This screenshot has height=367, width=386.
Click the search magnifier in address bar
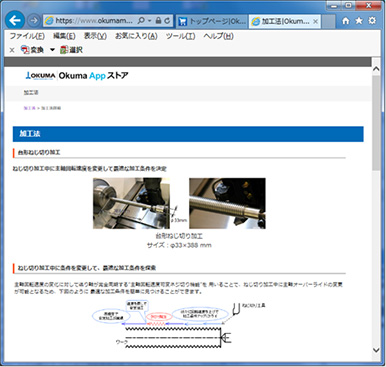click(141, 21)
